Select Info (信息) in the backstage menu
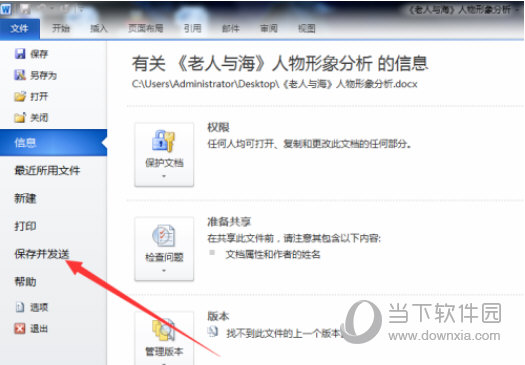 click(54, 143)
